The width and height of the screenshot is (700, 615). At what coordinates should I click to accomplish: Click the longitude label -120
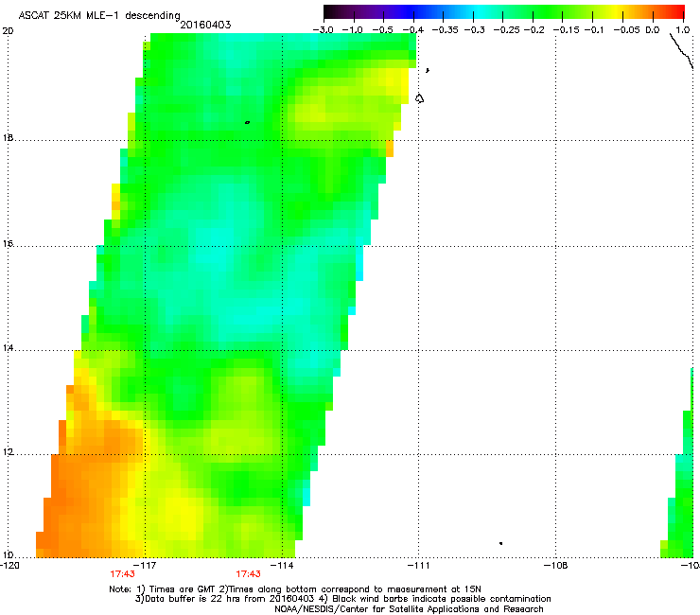point(9,566)
